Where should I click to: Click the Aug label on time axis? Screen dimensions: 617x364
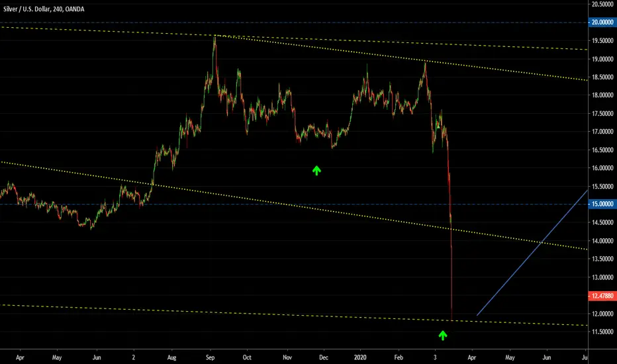point(171,357)
